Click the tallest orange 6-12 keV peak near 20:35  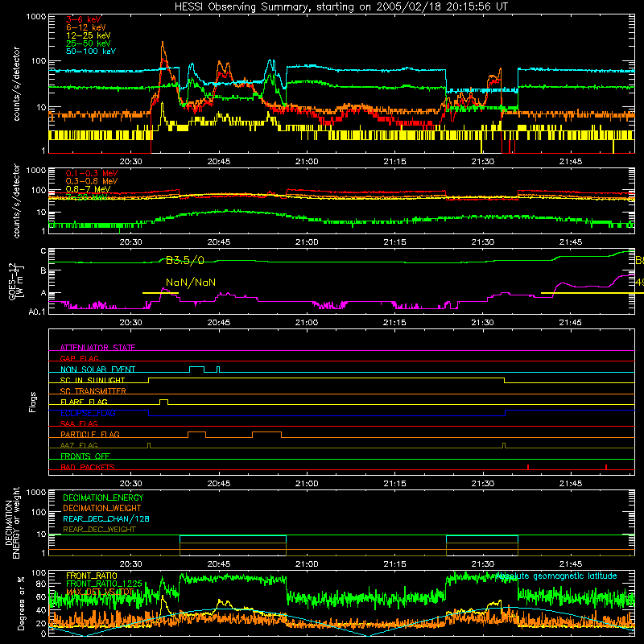click(163, 43)
